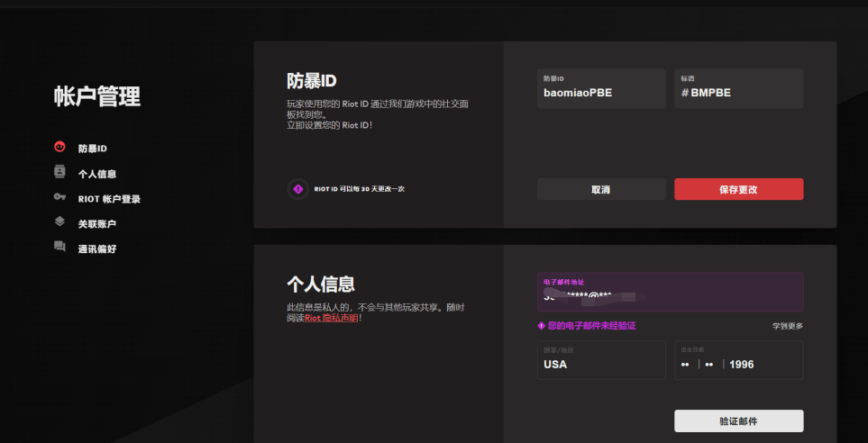Click the text RIOT ID 可以每 30 天更改一次
The width and height of the screenshot is (868, 443).
click(360, 189)
